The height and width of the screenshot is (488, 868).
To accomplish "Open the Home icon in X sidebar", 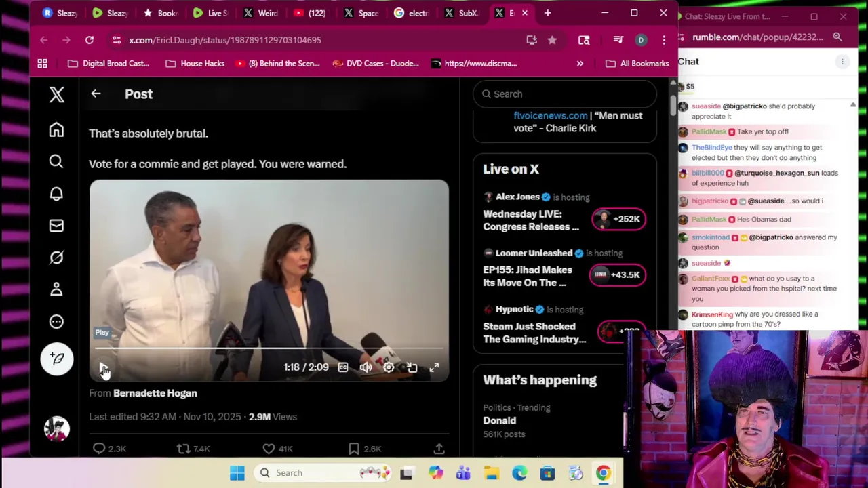I will (x=56, y=129).
